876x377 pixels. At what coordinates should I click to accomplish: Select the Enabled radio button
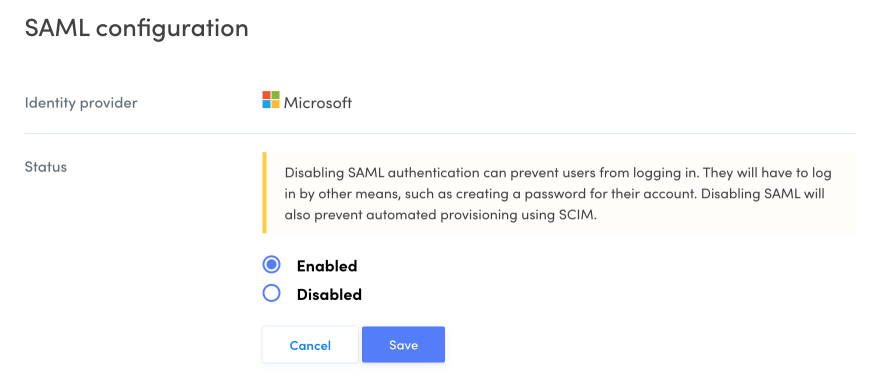coord(272,265)
